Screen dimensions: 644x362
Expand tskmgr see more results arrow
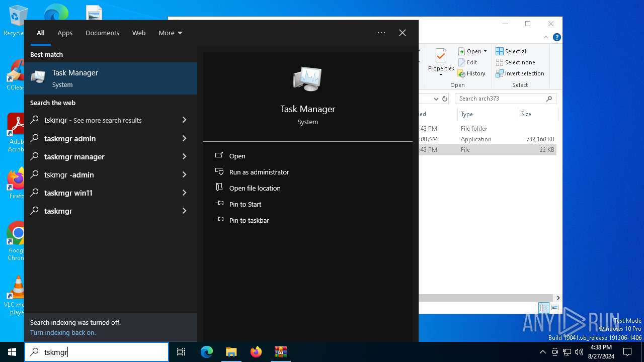pos(184,120)
